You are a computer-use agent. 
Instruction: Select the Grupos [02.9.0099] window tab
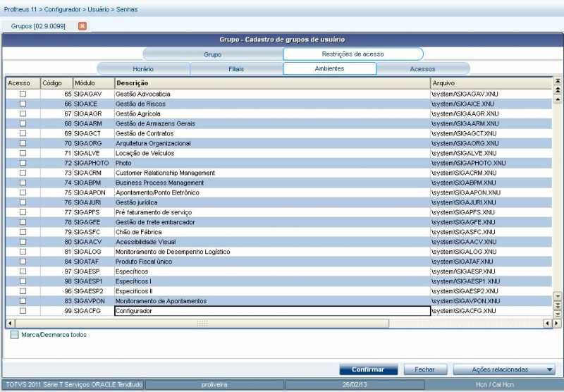(39, 26)
